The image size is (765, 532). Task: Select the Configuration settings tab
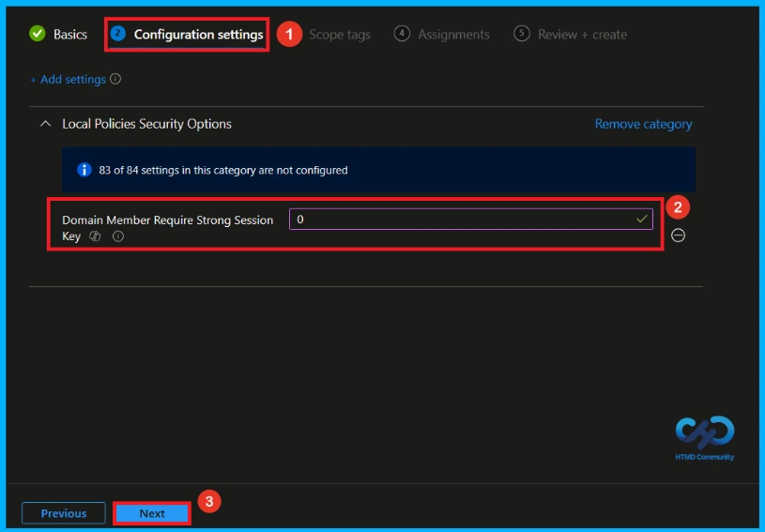187,34
